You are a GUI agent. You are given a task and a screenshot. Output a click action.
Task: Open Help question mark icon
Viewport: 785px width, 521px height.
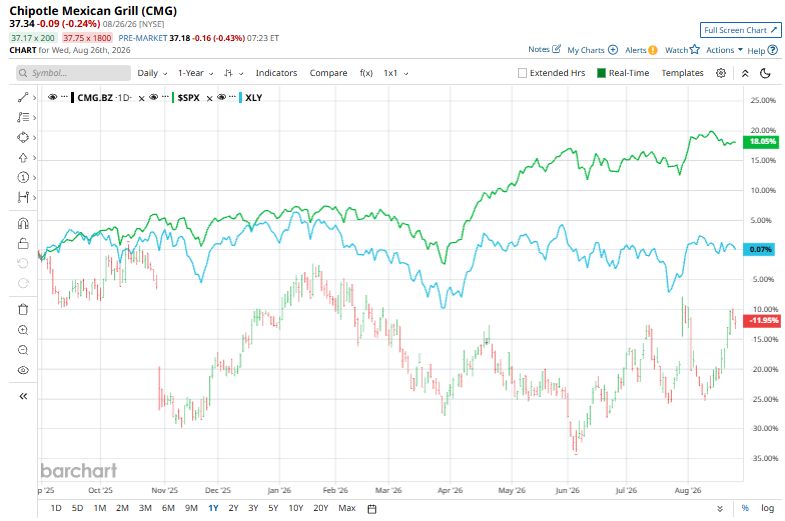click(772, 50)
